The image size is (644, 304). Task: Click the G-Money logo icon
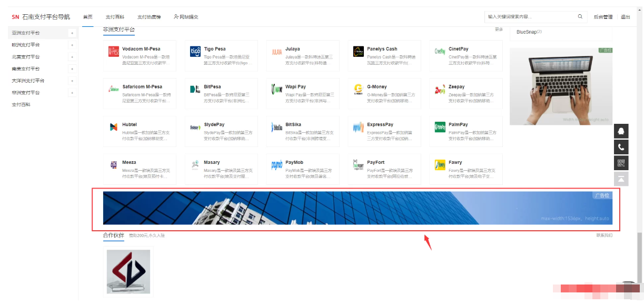[x=359, y=89]
